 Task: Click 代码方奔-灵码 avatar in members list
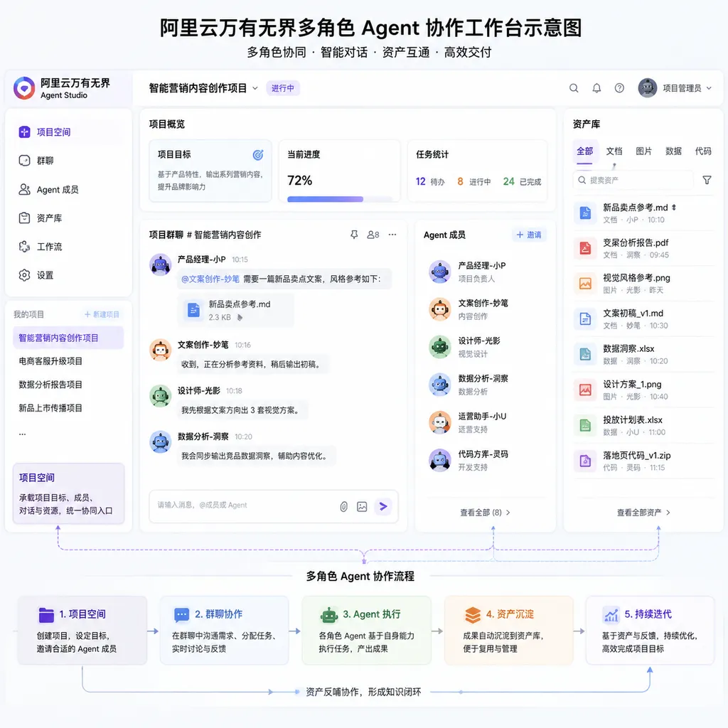[x=439, y=460]
